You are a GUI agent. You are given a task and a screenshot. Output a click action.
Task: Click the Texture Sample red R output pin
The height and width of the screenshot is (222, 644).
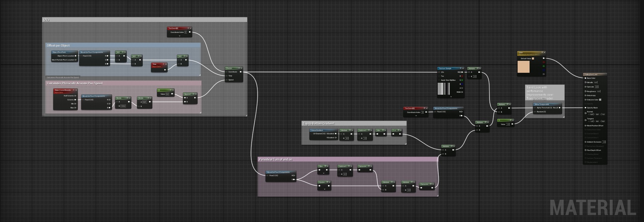[462, 76]
